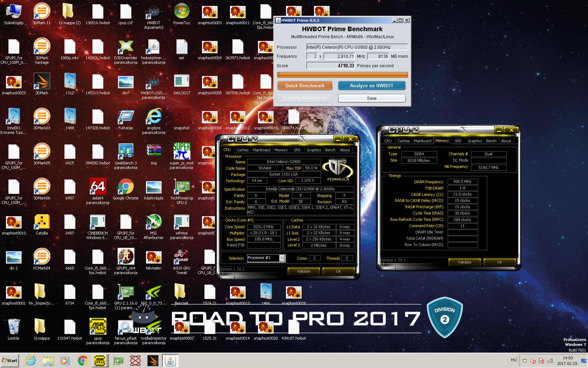Click Validate in left CPU-Z window

coord(303,271)
